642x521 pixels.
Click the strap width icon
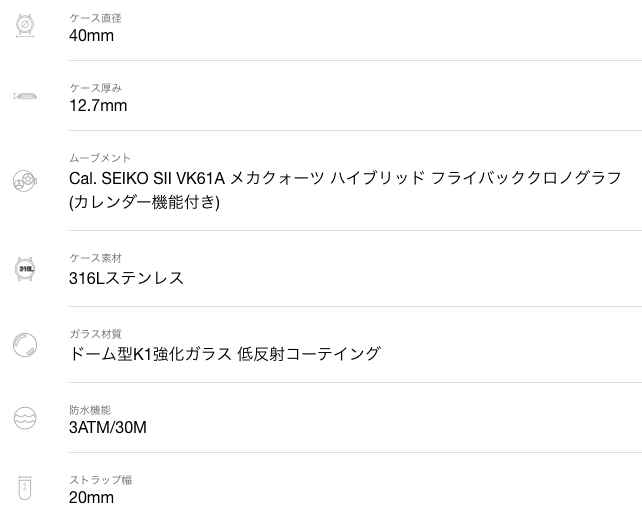[x=25, y=488]
